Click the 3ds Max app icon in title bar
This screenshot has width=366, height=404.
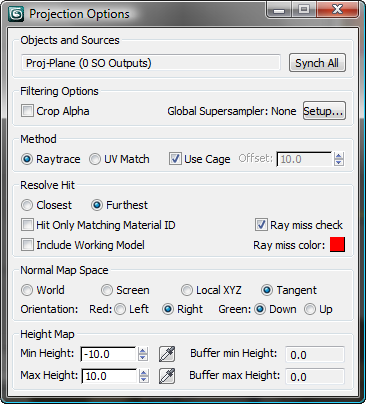[16, 14]
